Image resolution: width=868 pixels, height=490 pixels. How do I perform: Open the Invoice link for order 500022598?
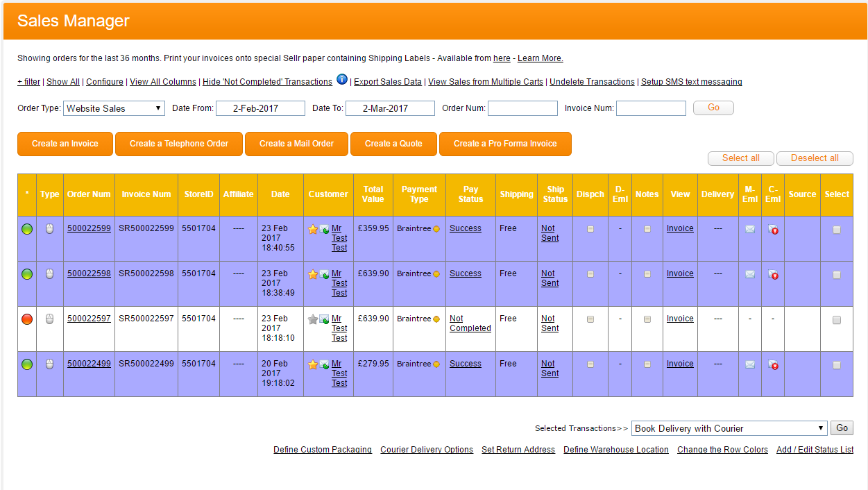(x=680, y=273)
